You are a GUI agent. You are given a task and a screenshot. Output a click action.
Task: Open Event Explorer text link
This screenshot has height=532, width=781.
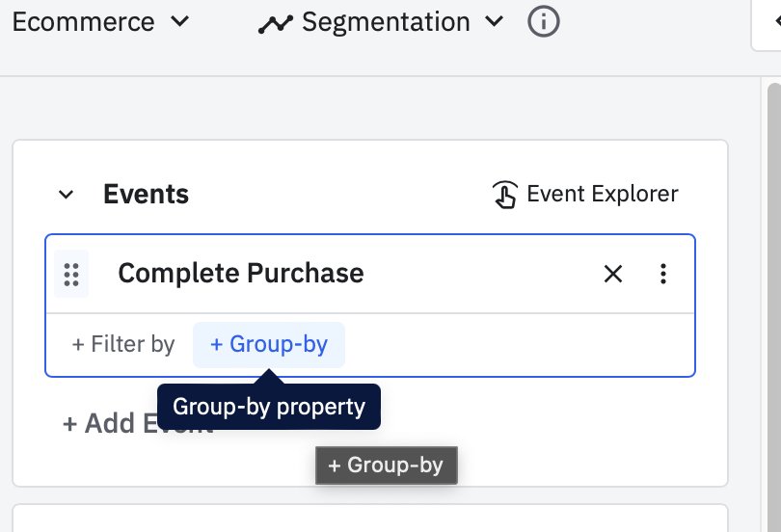tap(603, 194)
